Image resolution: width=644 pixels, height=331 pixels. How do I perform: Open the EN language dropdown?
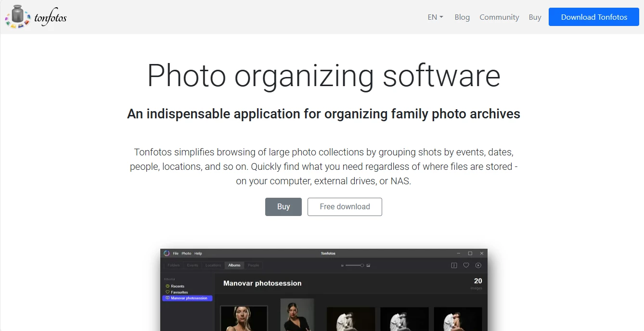(x=435, y=17)
